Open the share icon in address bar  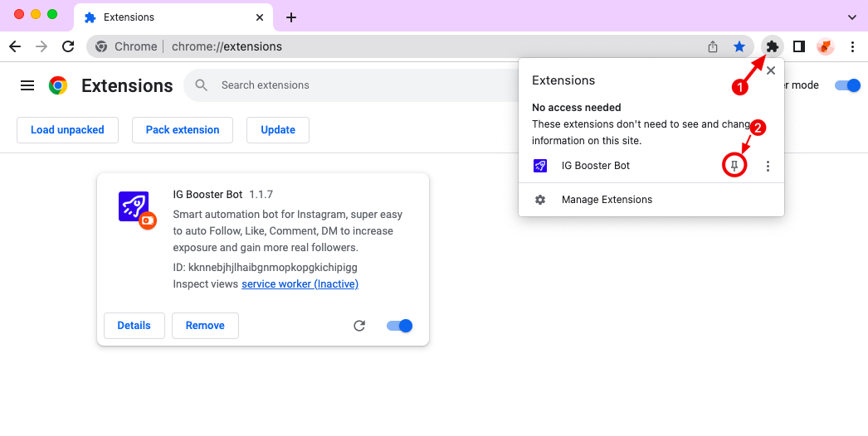[x=713, y=47]
